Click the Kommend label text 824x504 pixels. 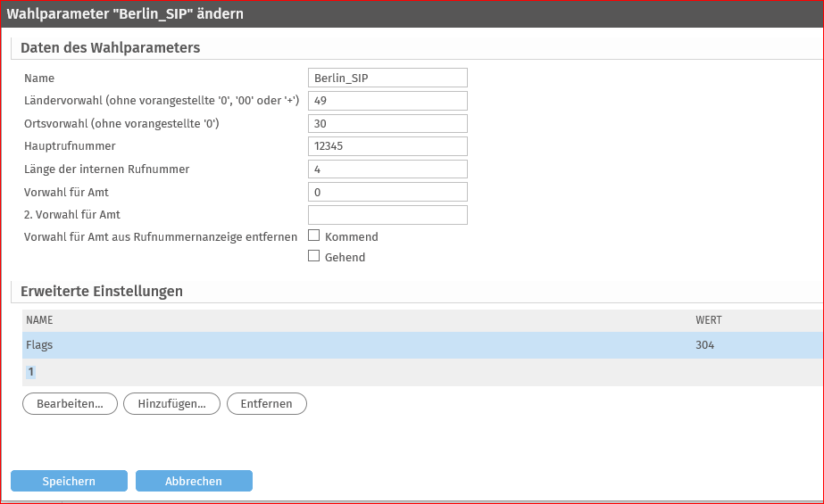point(351,236)
